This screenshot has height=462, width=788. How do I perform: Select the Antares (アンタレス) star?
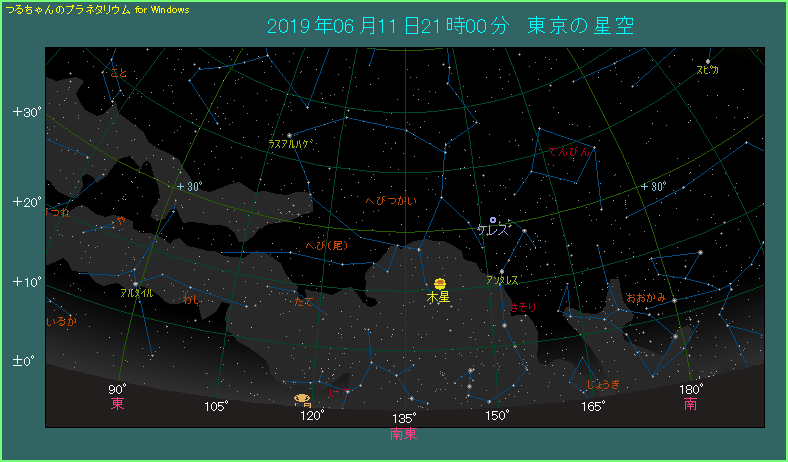501,271
